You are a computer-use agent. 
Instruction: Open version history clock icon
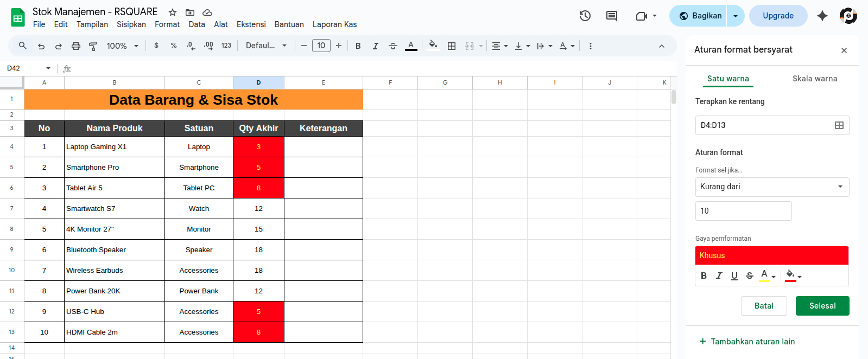(585, 16)
